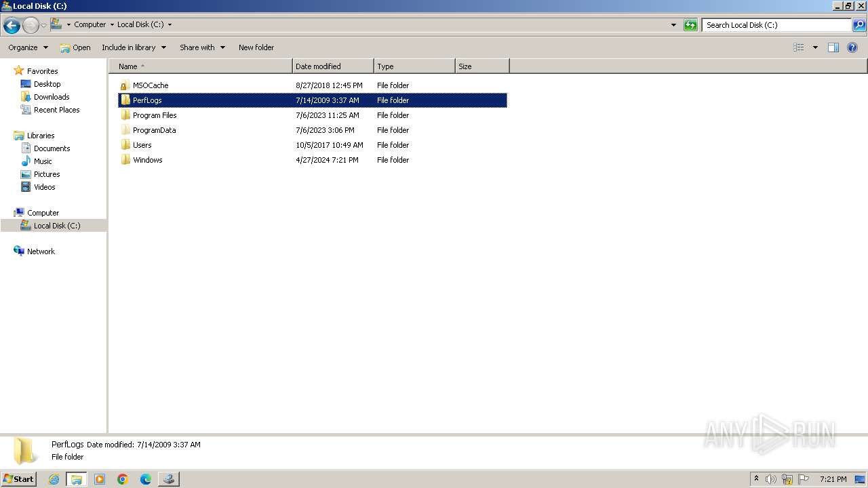The height and width of the screenshot is (488, 868).
Task: Click the last pinned taskbar application icon
Action: 169,479
